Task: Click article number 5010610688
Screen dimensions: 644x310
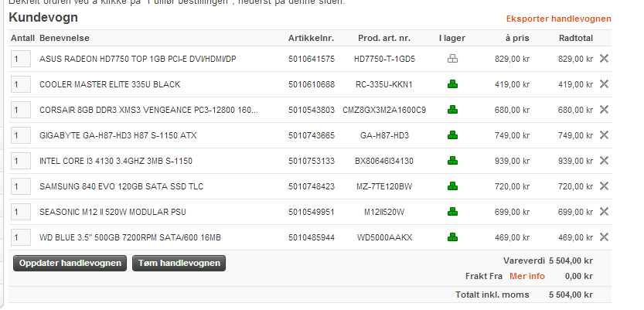Action: coord(312,84)
